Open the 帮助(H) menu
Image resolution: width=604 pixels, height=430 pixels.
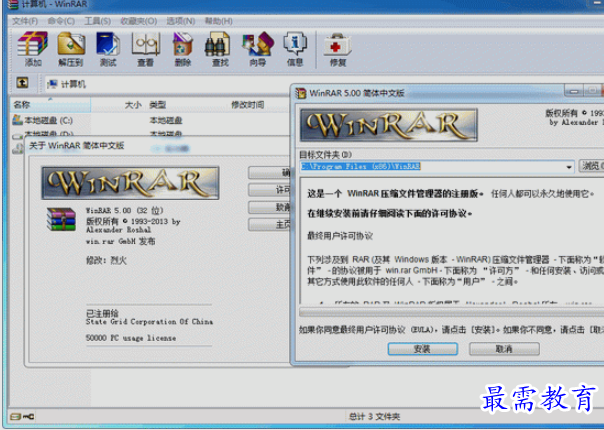[218, 21]
